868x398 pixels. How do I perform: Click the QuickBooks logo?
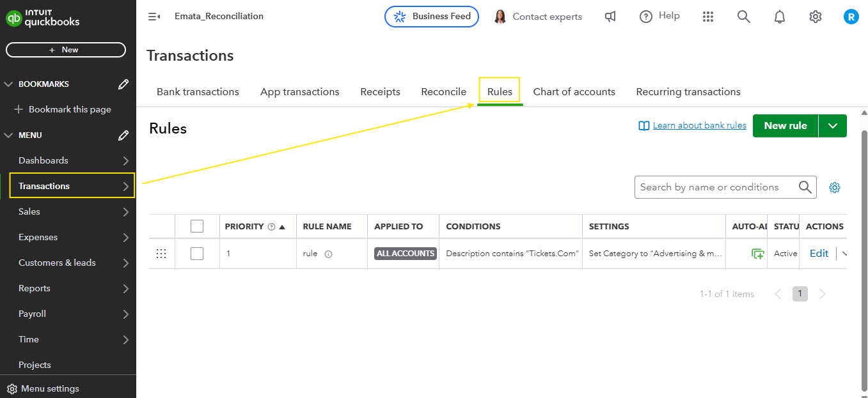42,17
